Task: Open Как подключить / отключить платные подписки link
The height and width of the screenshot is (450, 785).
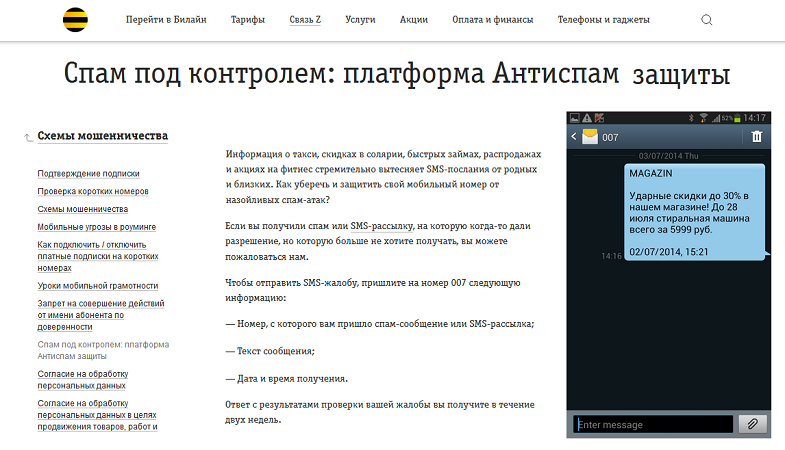Action: pyautogui.click(x=98, y=256)
